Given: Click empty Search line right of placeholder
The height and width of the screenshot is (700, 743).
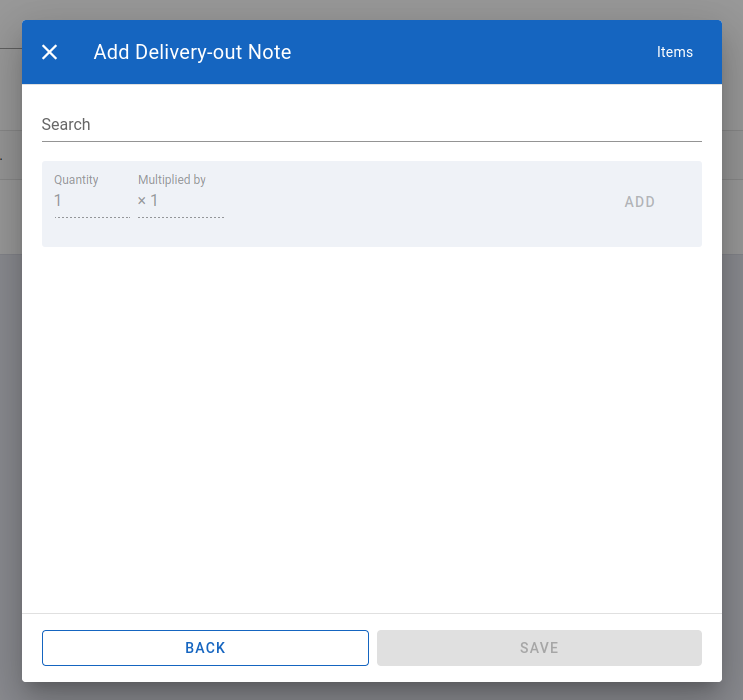Looking at the screenshot, I should point(400,125).
